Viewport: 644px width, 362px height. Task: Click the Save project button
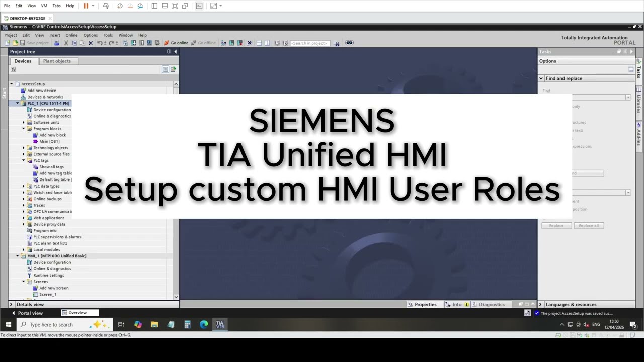click(34, 43)
